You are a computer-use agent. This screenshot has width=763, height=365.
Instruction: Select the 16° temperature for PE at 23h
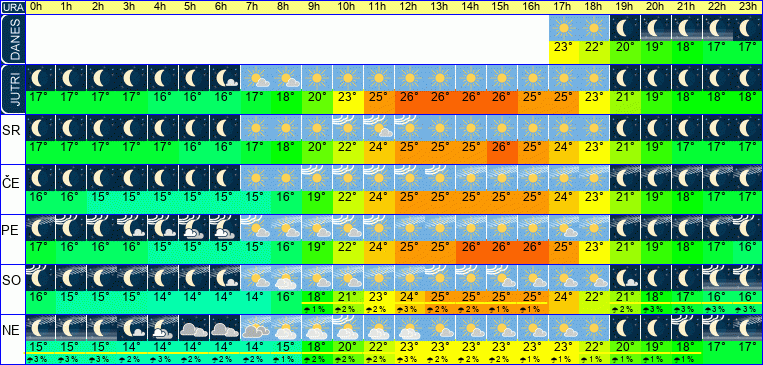point(748,246)
